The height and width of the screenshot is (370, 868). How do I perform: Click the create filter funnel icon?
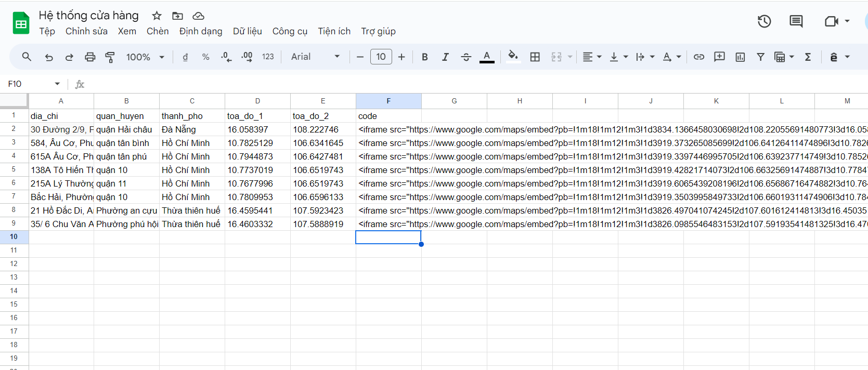coord(760,57)
